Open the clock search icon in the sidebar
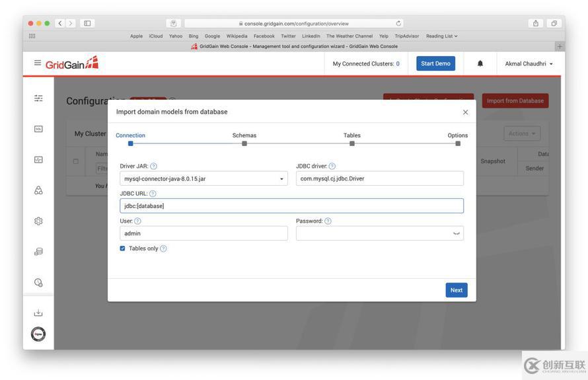Screen dimensions: 588x380 (x=38, y=282)
